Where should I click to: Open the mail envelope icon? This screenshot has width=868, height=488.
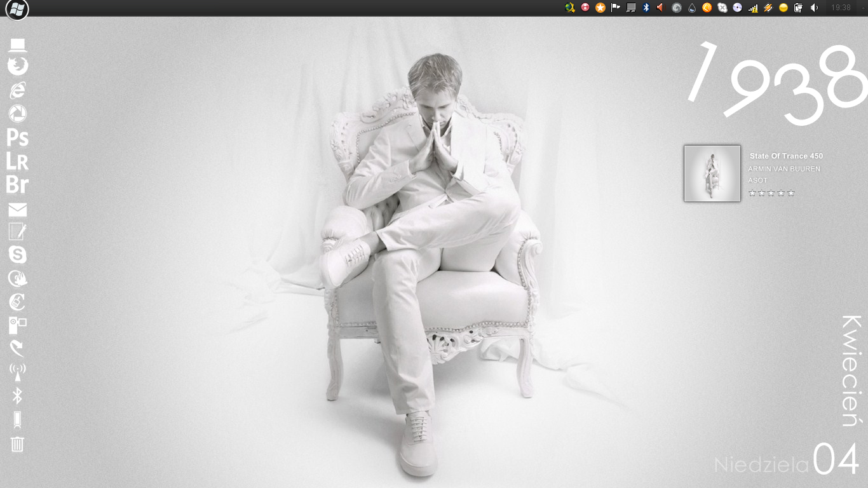click(x=18, y=210)
